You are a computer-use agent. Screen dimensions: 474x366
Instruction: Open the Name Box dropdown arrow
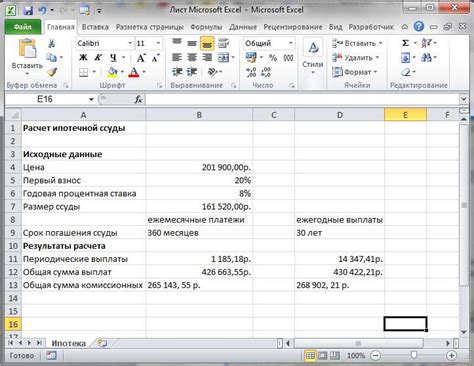click(91, 99)
